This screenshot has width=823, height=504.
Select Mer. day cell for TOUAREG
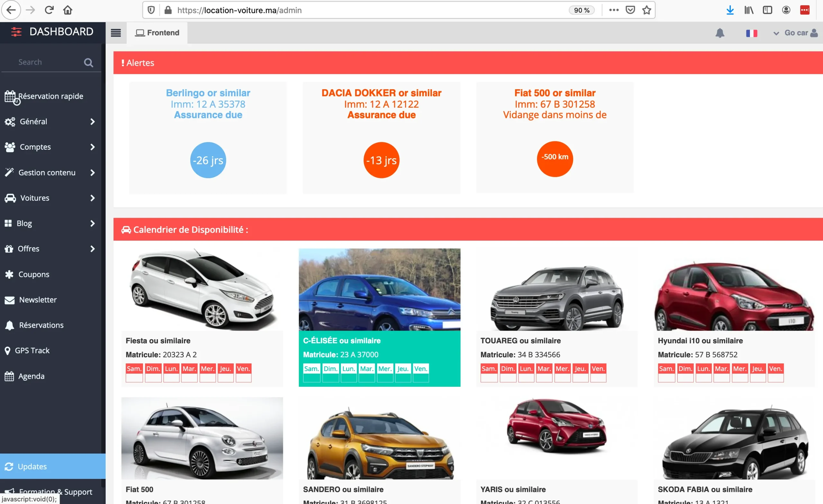coord(562,373)
